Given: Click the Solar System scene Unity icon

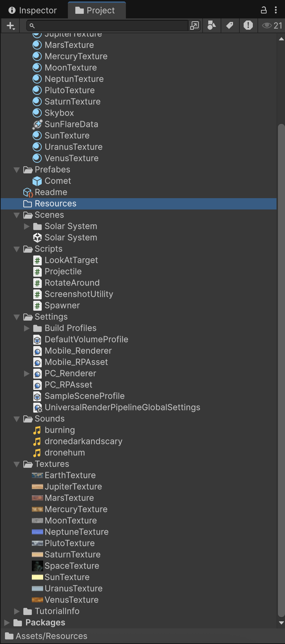Looking at the screenshot, I should click(37, 238).
